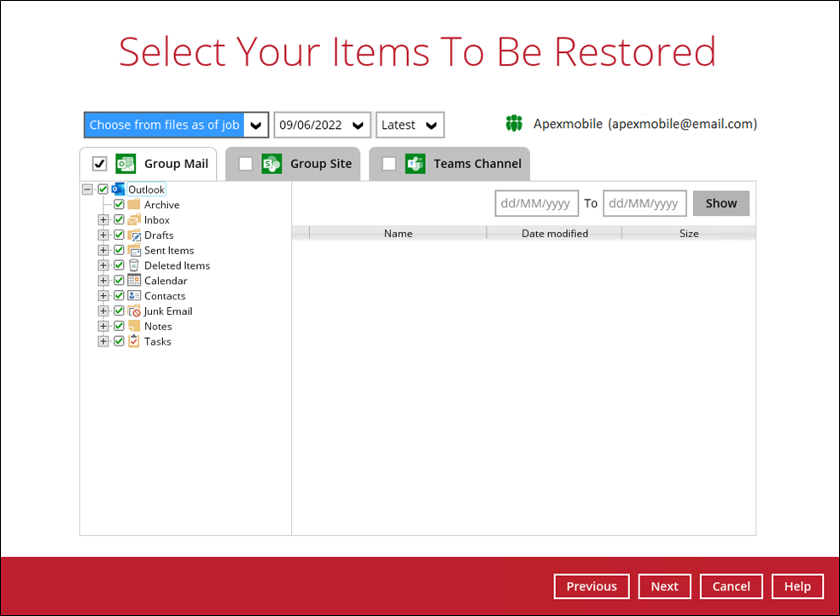Click the Tasks clipboard icon
840x616 pixels.
pos(134,341)
